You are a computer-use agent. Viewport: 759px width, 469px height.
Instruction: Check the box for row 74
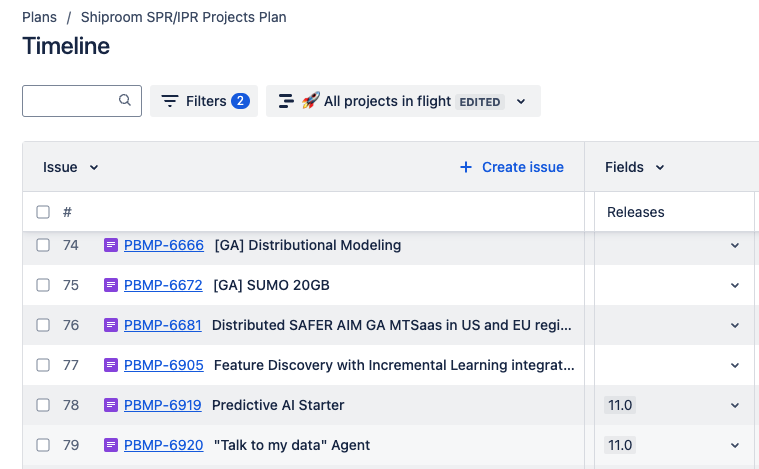pyautogui.click(x=43, y=245)
